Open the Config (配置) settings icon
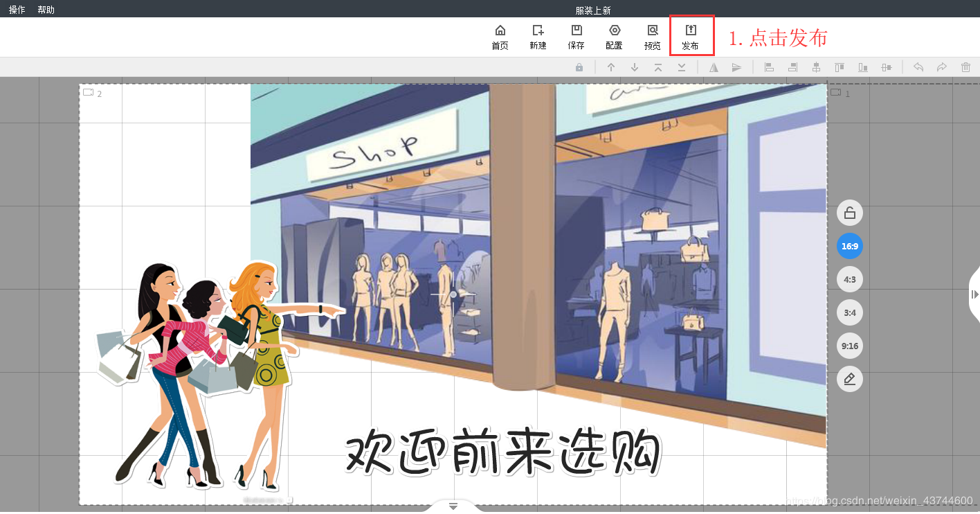The height and width of the screenshot is (514, 980). [614, 37]
